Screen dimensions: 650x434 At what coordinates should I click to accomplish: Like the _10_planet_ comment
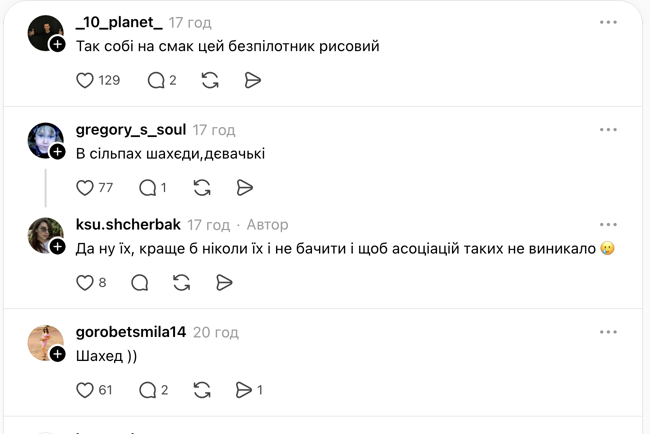85,80
